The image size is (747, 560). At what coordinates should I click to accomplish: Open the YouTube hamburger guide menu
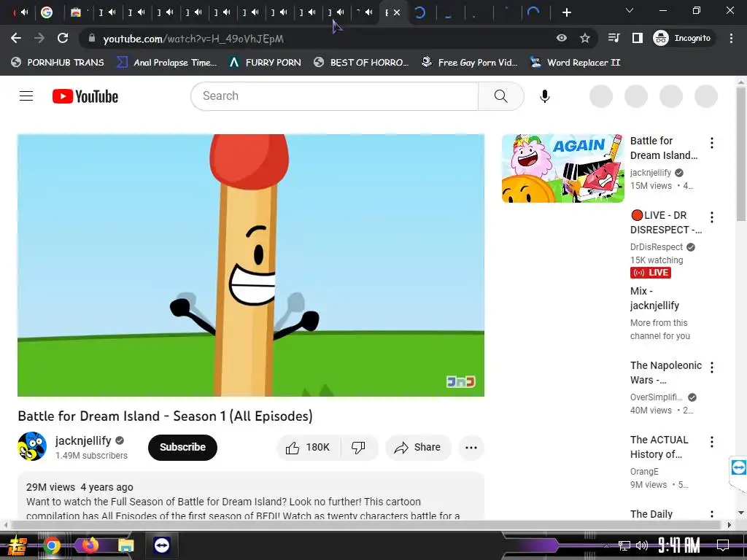(26, 96)
